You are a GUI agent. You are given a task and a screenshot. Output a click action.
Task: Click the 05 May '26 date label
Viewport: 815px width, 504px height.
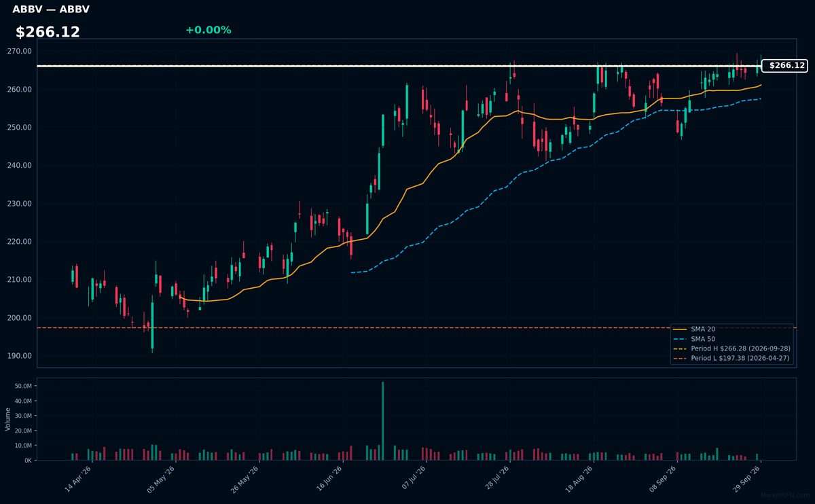162,478
